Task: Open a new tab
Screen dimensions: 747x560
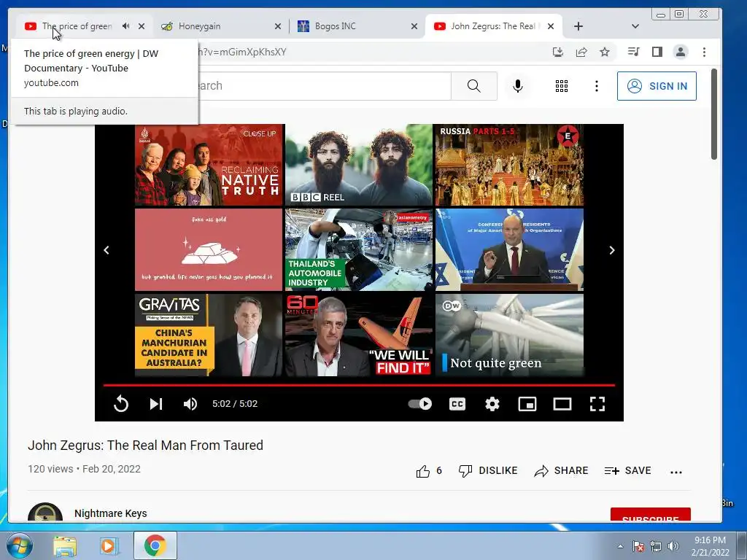Action: 578,26
